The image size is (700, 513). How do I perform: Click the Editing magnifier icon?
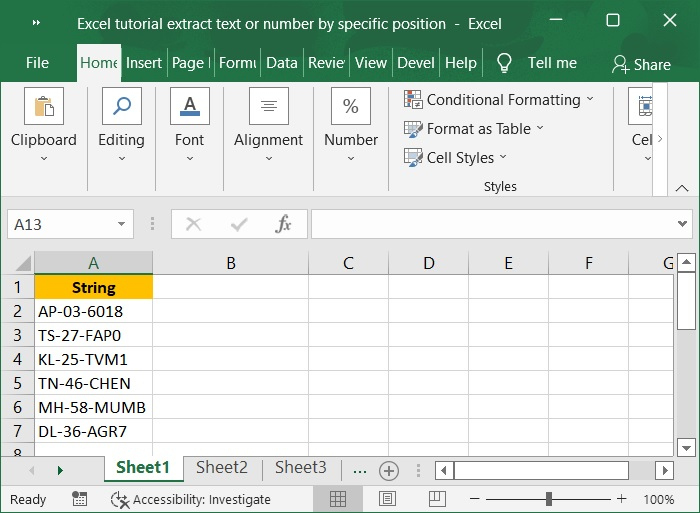point(121,106)
